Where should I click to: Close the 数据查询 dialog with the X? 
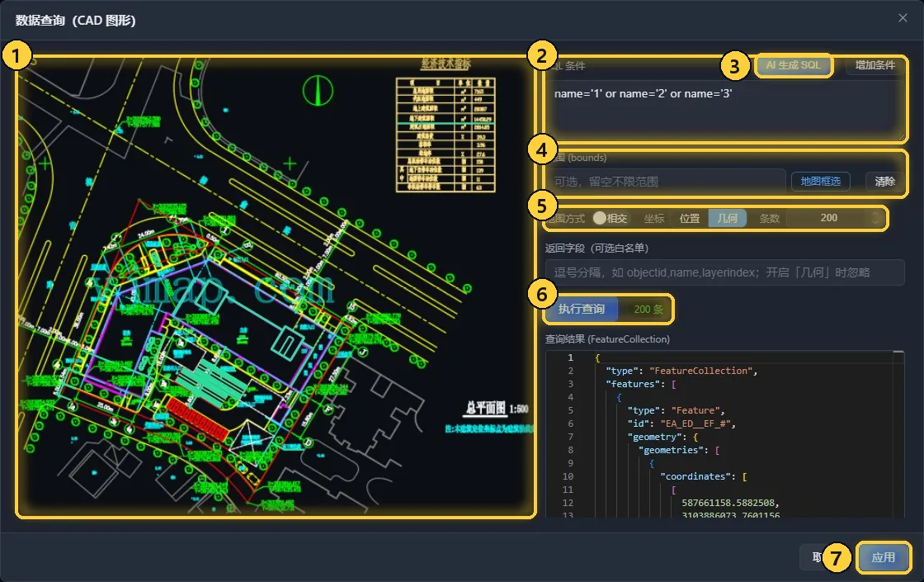coord(903,18)
